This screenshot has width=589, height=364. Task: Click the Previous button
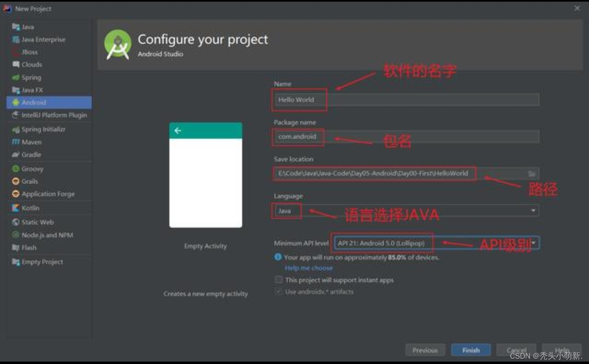pos(425,350)
